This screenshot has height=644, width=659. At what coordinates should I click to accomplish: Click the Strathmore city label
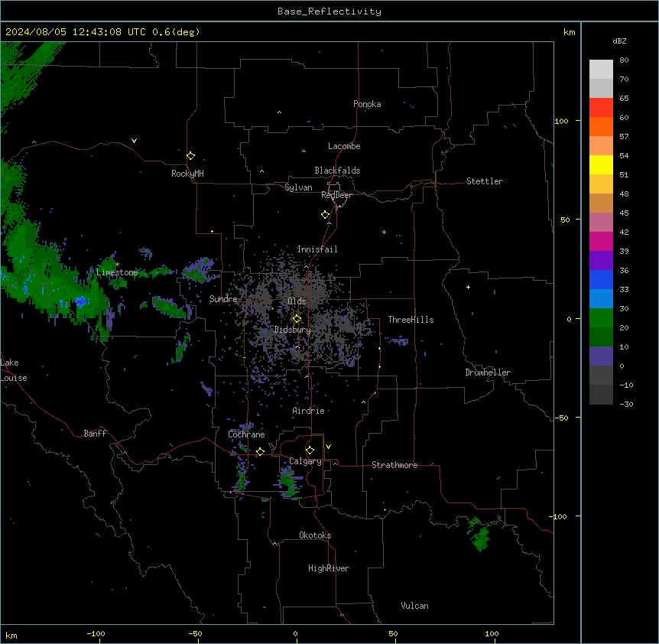pos(394,465)
